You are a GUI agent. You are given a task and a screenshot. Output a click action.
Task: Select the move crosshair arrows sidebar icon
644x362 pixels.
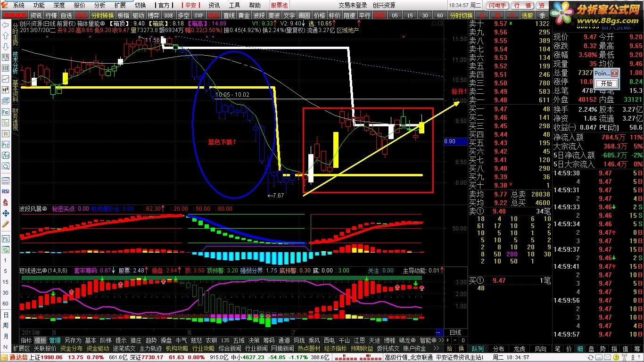point(6,213)
